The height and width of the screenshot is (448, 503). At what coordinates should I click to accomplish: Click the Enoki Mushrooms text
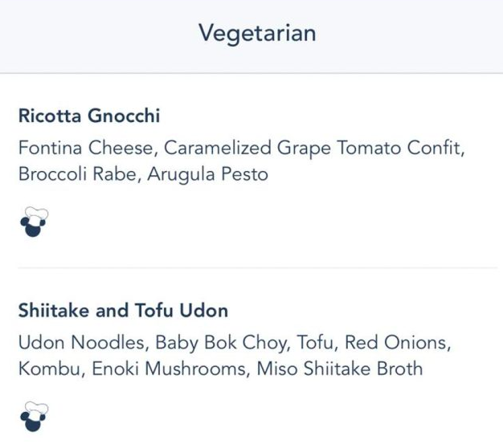pyautogui.click(x=170, y=369)
